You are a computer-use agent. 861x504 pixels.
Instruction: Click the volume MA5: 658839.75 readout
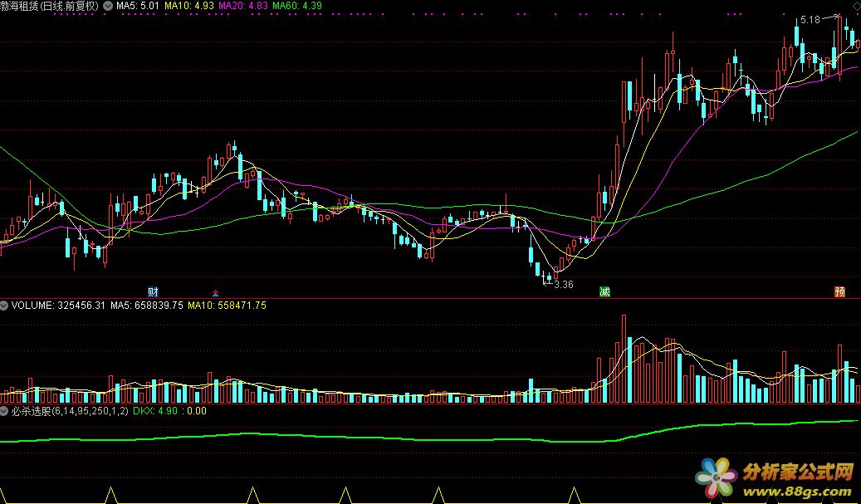click(147, 306)
